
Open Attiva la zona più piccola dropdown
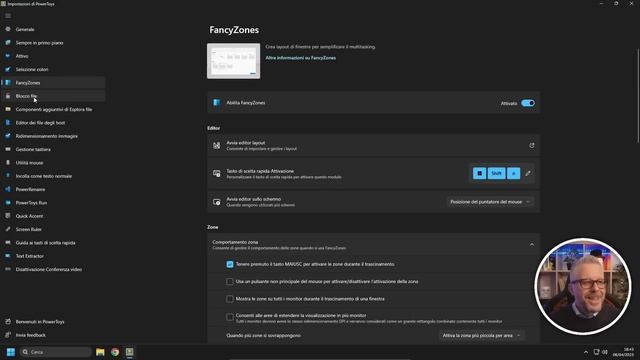[482, 336]
